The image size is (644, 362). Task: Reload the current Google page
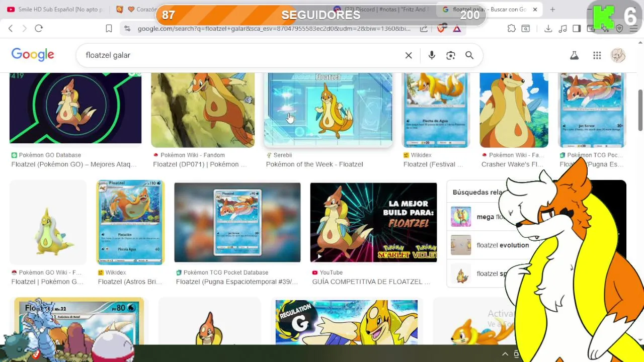click(39, 29)
